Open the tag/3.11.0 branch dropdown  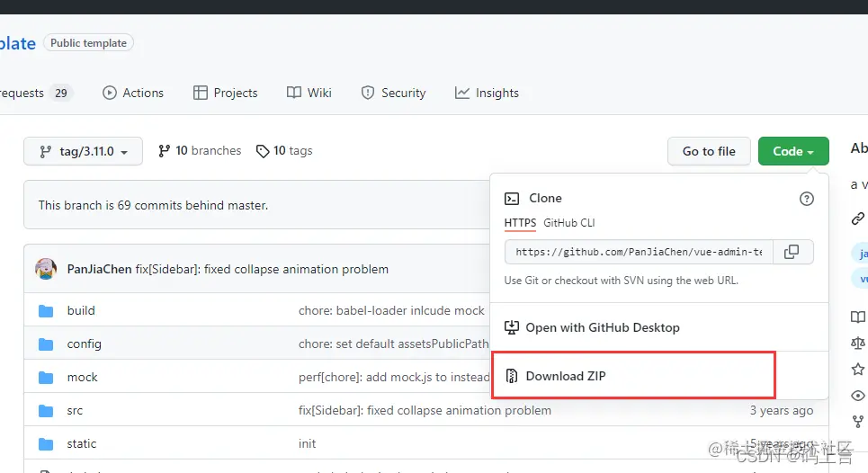click(x=83, y=151)
